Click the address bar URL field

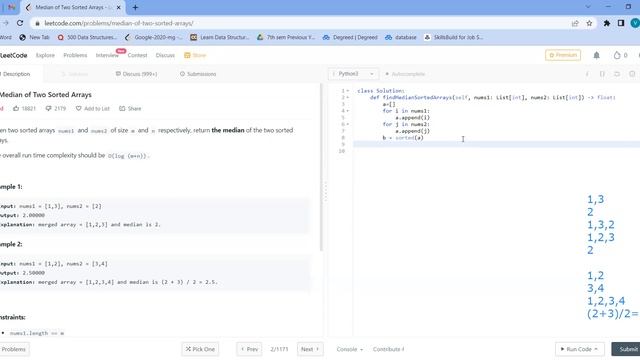click(x=302, y=23)
